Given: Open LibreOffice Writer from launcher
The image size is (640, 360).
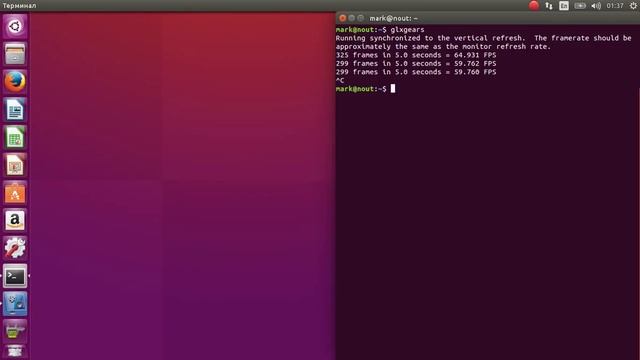Looking at the screenshot, I should coord(15,109).
